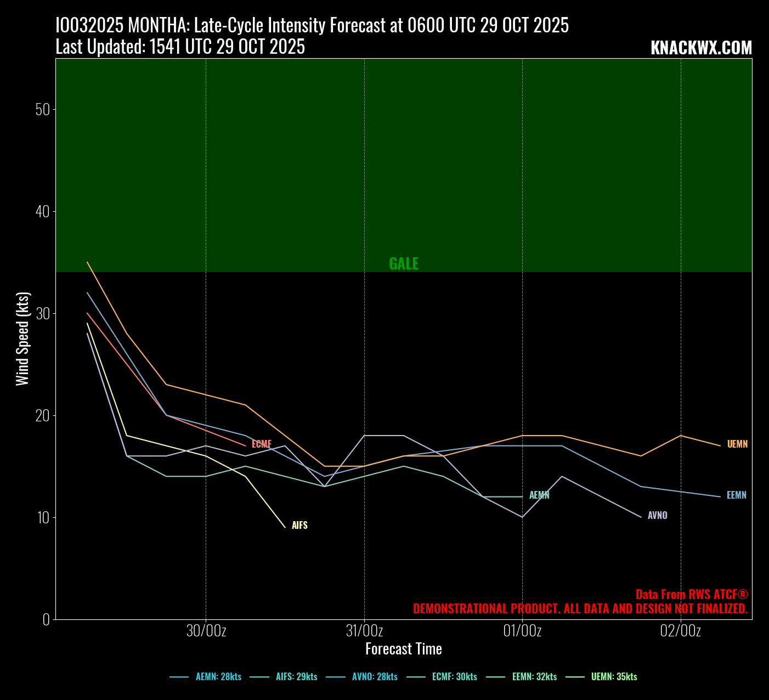
Task: Click the 02/00z forecast time tick
Action: [x=680, y=631]
